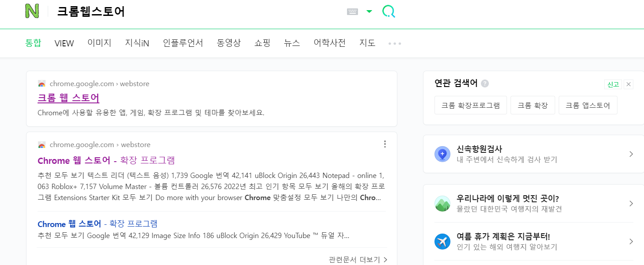Click the green mountain icon
Viewport: 644px width, 265px height.
[x=442, y=204]
